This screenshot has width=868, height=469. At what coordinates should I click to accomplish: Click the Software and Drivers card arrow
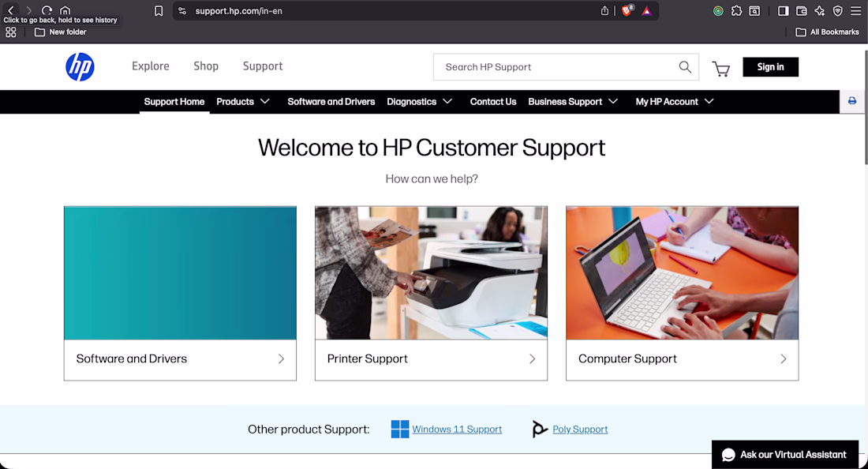pos(281,358)
